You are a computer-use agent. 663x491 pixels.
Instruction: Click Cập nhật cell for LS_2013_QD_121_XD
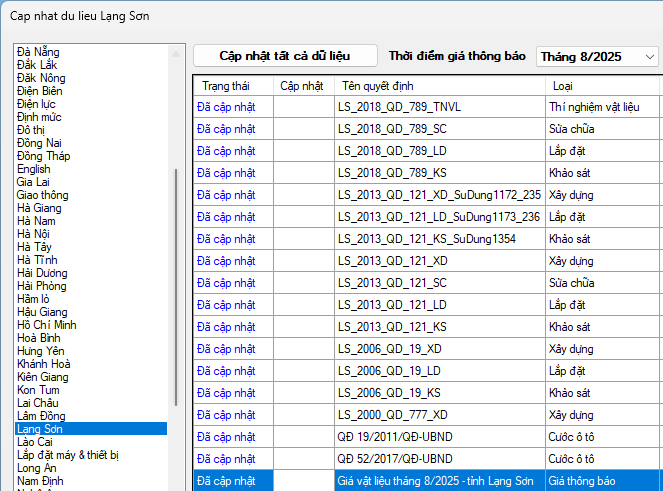coord(303,261)
